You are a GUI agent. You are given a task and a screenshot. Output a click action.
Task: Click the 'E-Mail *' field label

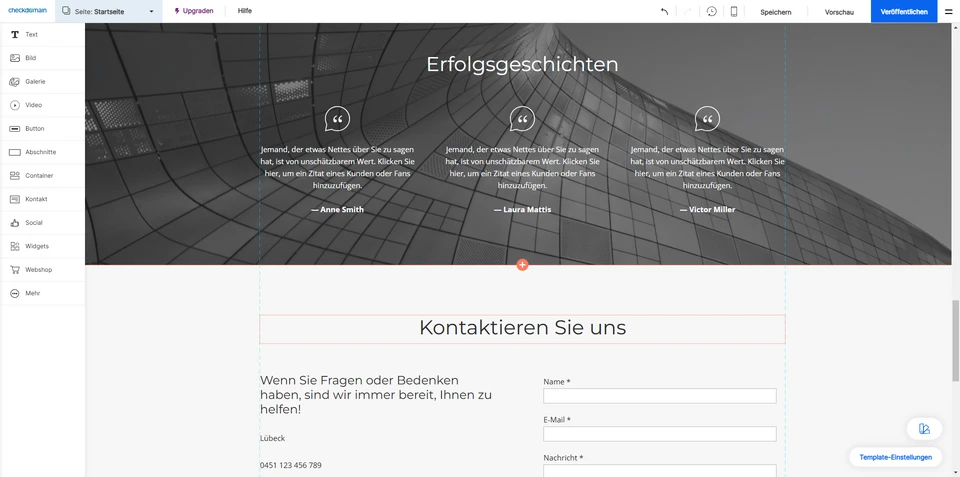pyautogui.click(x=557, y=420)
